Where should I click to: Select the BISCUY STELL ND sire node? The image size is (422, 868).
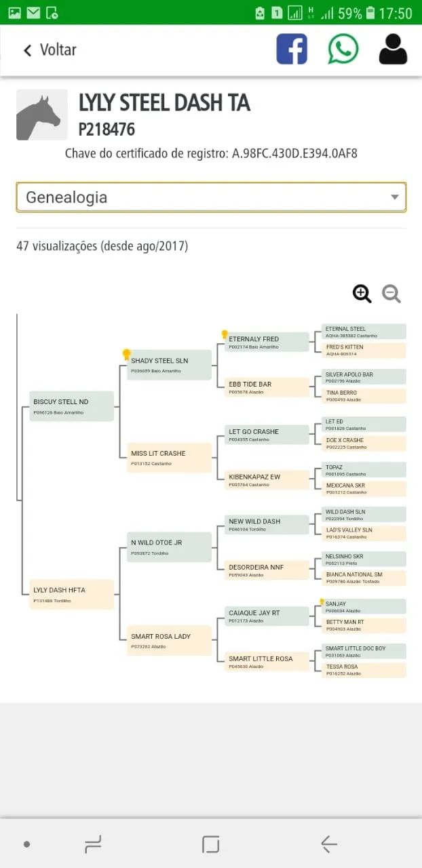click(x=71, y=406)
